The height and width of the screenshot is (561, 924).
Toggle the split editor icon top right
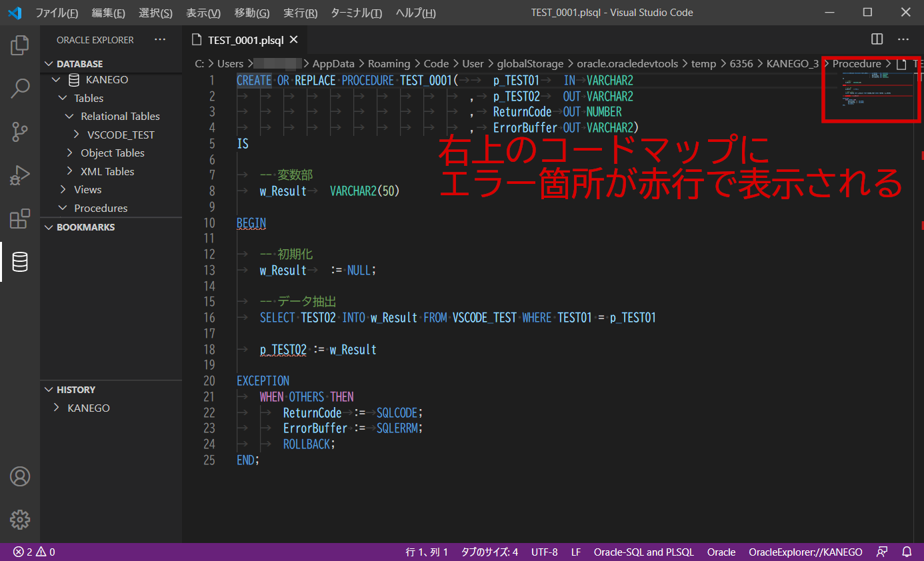tap(876, 39)
